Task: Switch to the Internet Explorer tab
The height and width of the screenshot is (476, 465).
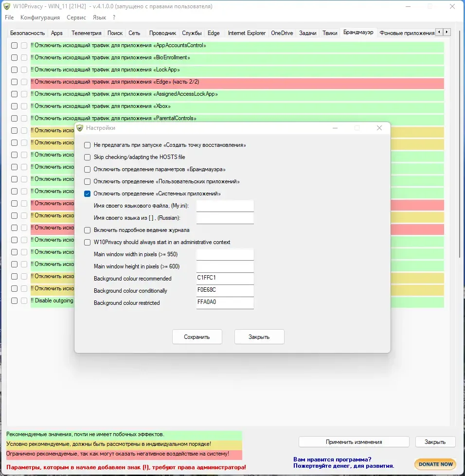Action: (247, 33)
